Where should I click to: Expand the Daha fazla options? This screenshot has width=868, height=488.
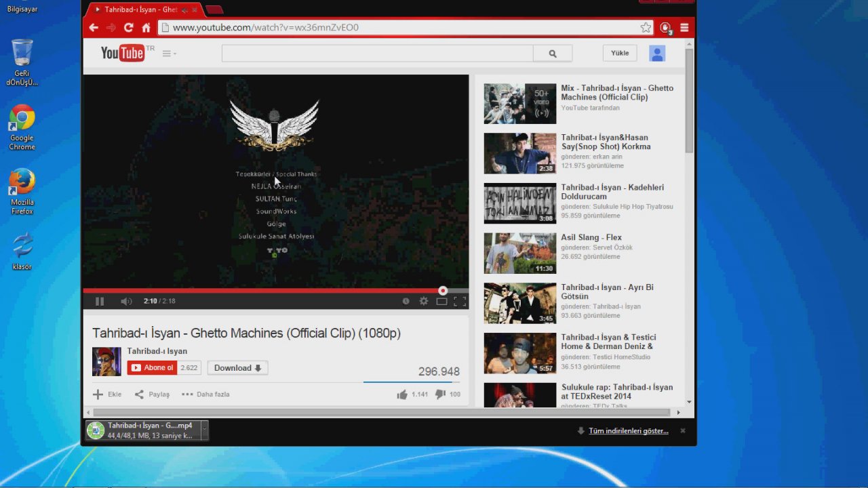point(205,394)
